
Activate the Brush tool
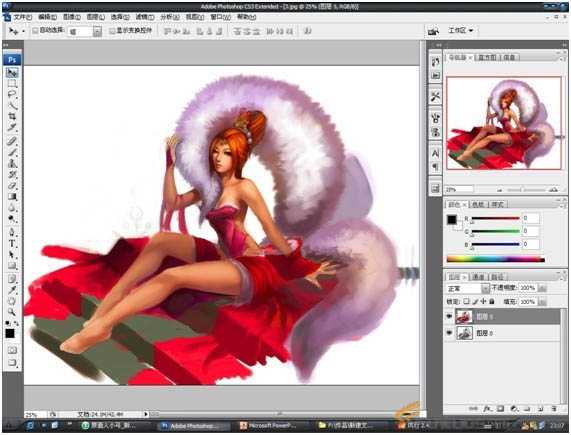click(x=12, y=152)
